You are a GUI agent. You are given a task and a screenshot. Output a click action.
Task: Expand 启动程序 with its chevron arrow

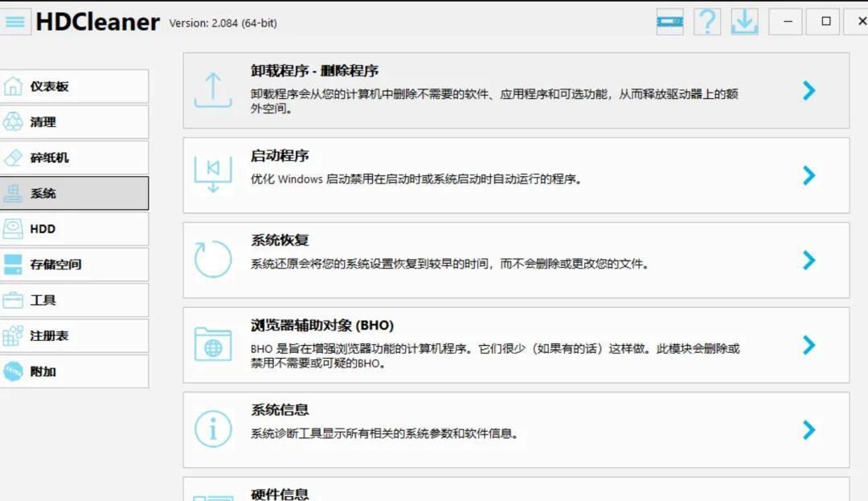[809, 175]
